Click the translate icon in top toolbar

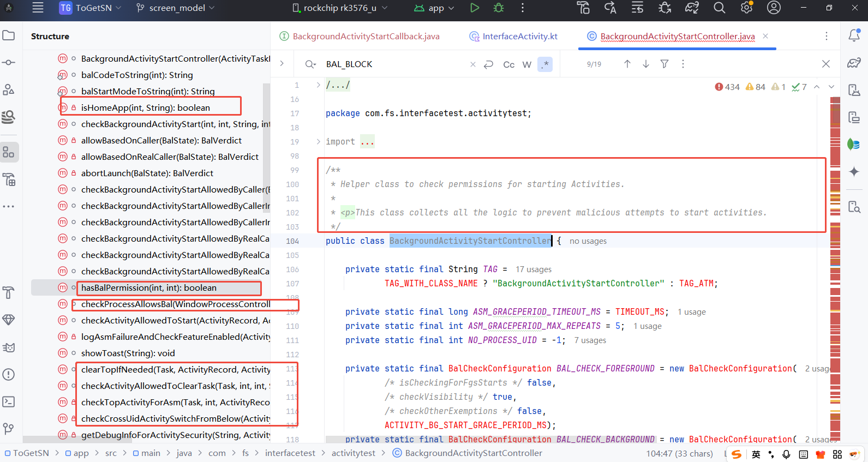(x=610, y=8)
